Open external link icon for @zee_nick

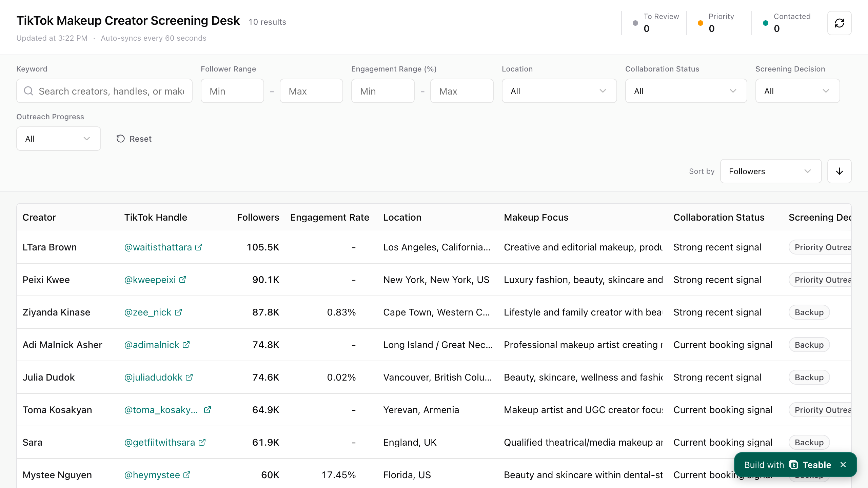[178, 312]
